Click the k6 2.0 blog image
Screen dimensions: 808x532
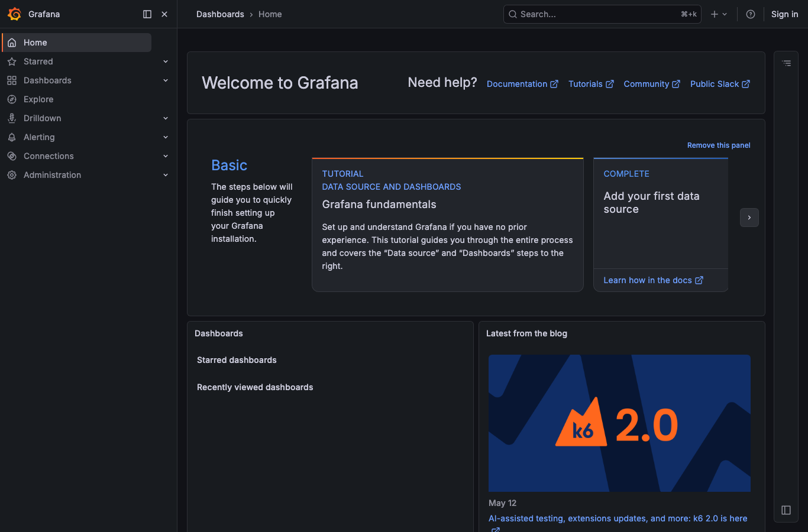[619, 423]
